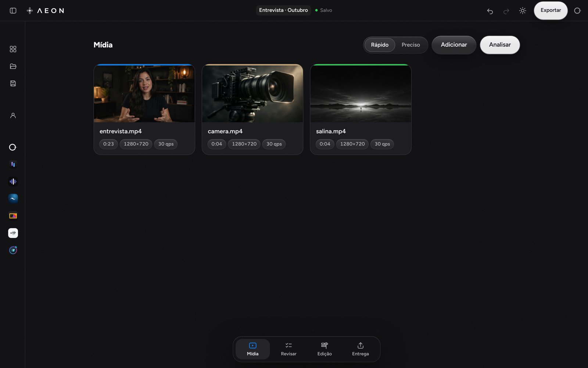Open the folder icon in sidebar
This screenshot has width=588, height=368.
pos(13,66)
